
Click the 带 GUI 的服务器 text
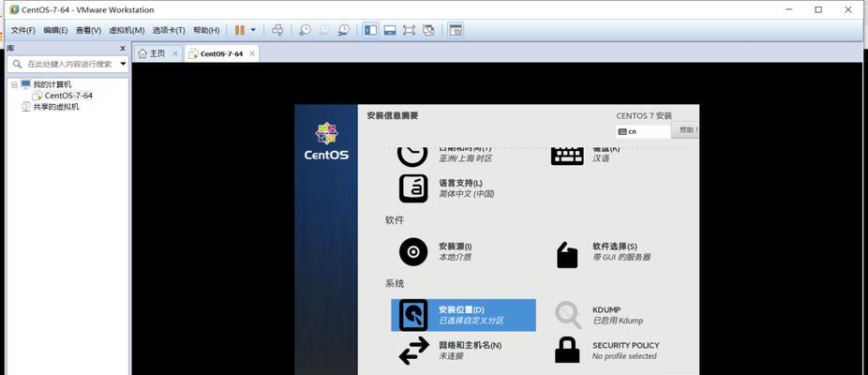[621, 257]
